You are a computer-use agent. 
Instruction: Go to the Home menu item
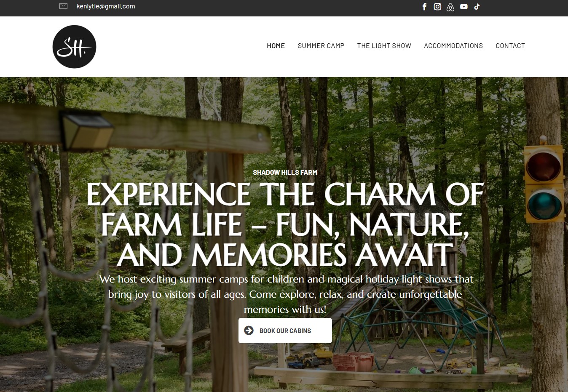tap(276, 46)
